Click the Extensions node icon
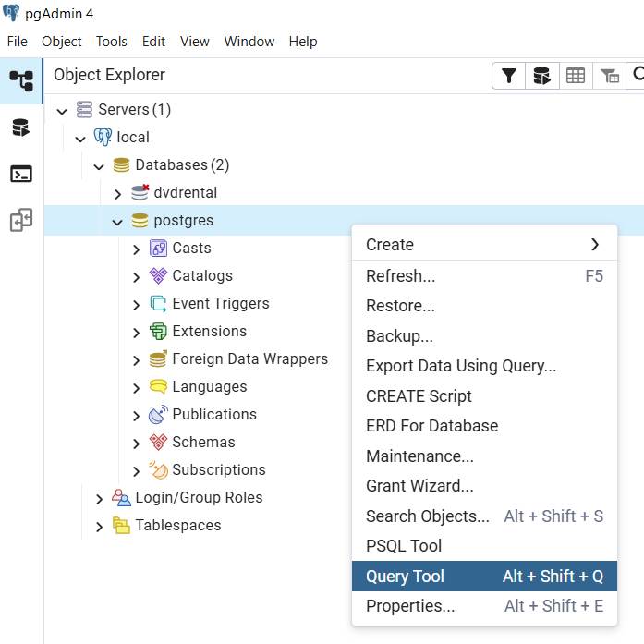This screenshot has height=644, width=644. point(158,332)
